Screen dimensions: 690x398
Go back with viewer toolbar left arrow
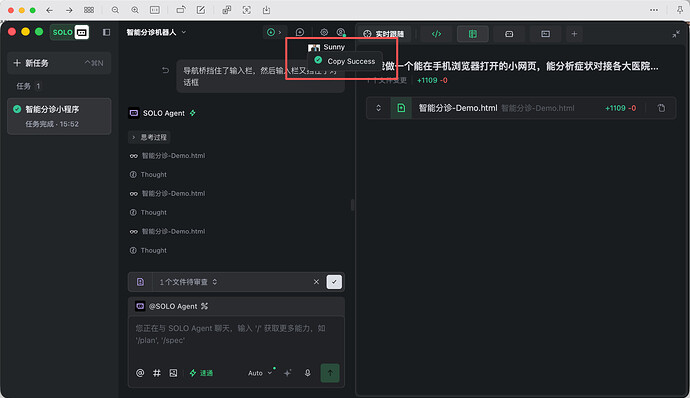tap(49, 10)
